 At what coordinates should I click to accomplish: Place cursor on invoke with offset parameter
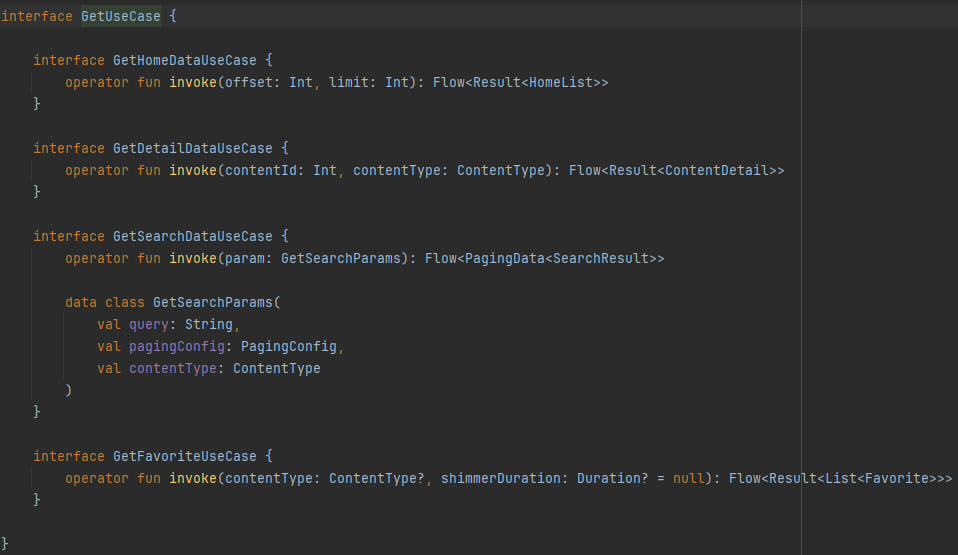pos(193,83)
